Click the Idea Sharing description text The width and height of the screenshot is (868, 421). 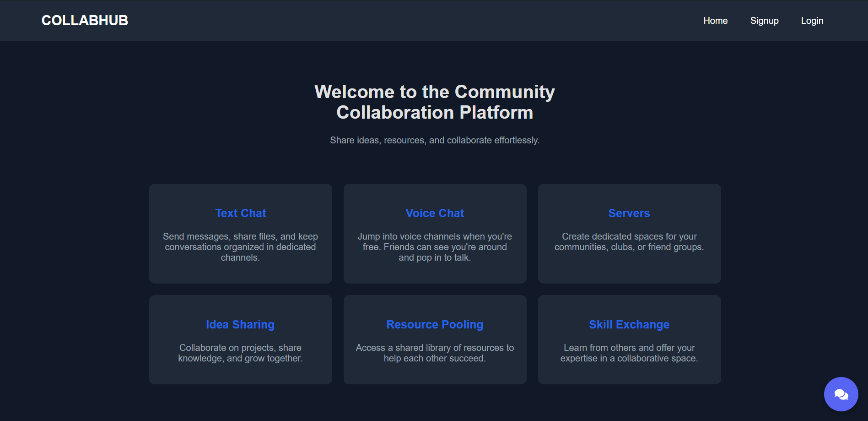240,353
